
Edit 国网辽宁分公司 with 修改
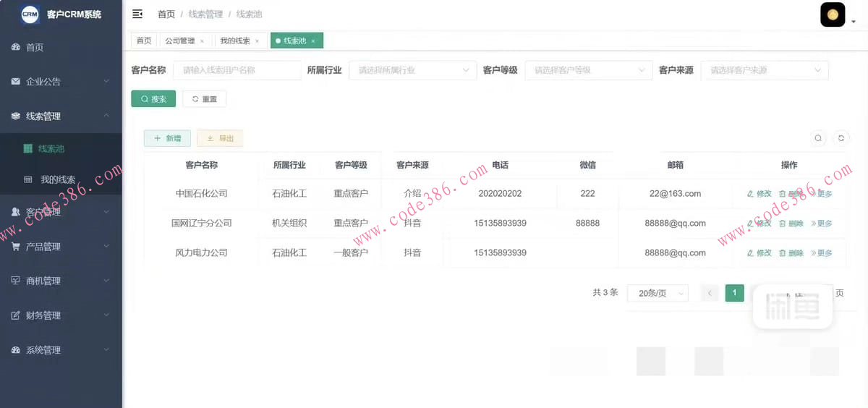759,224
